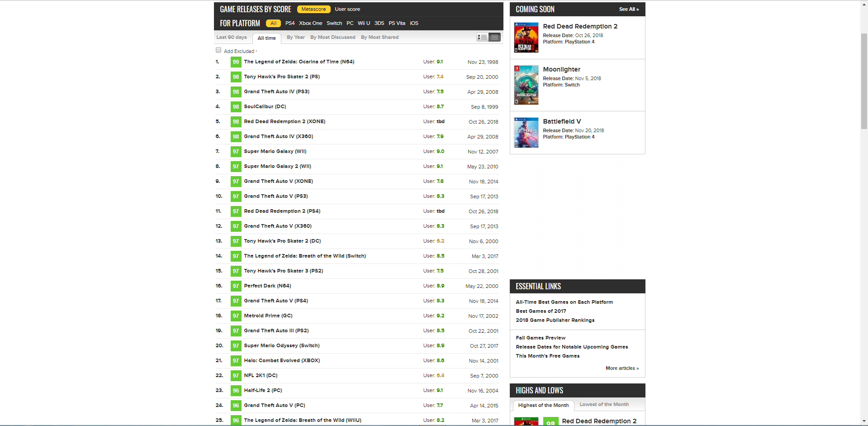Open Red Dead Redemption 2 cover thumbnail
Screen dimensions: 868x426
(526, 38)
